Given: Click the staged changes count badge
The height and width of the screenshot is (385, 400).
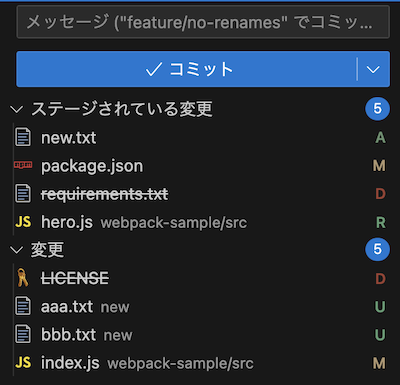Looking at the screenshot, I should click(377, 109).
